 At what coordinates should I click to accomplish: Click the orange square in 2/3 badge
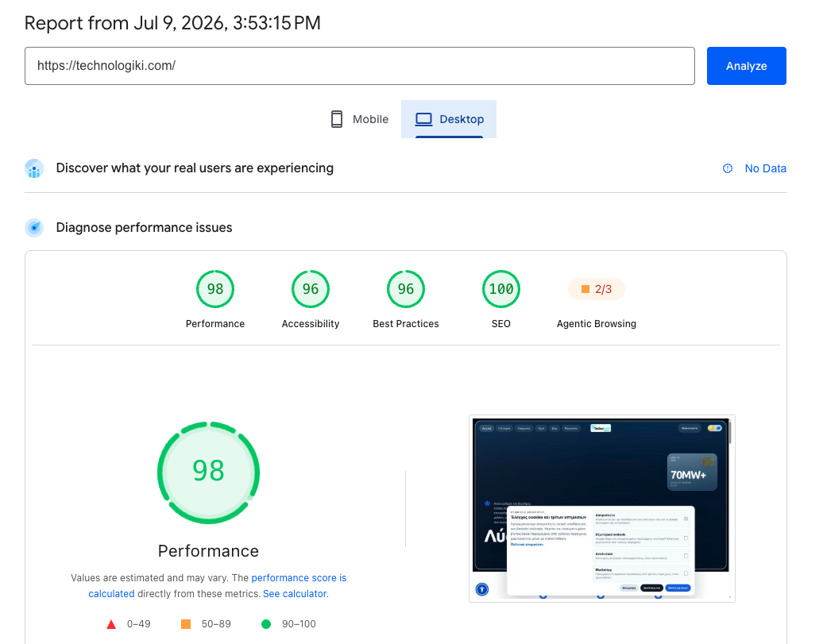(x=585, y=289)
